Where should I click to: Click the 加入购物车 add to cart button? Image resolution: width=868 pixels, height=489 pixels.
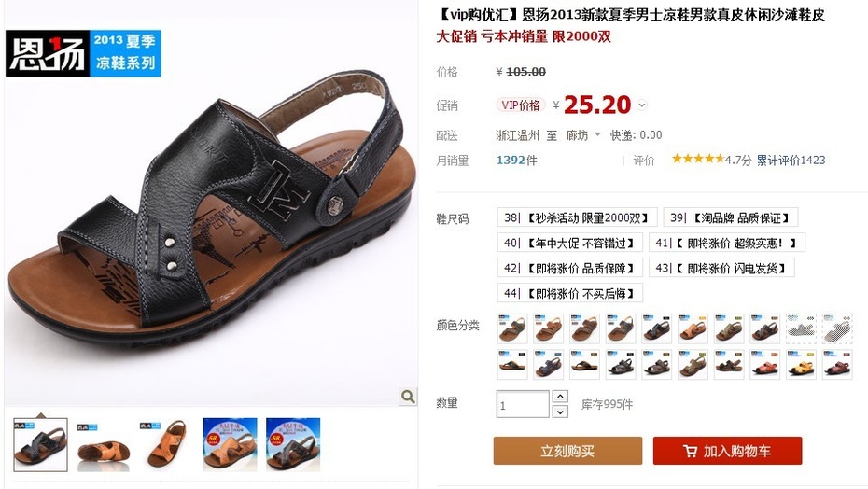(x=727, y=451)
